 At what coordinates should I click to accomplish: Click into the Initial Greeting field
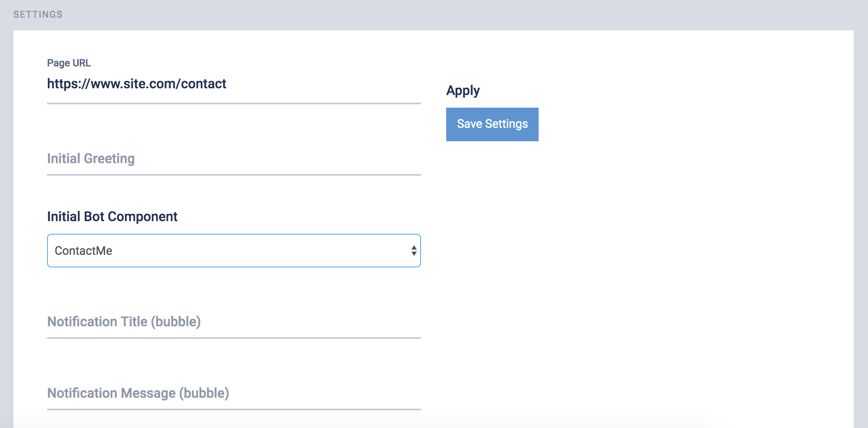point(234,159)
